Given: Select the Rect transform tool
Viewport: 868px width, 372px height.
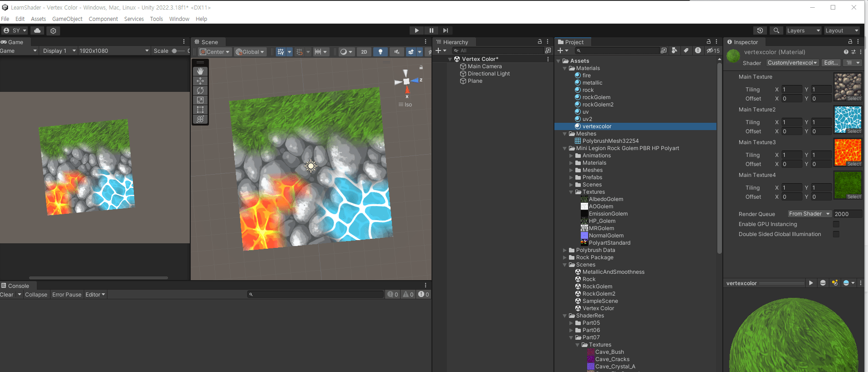Looking at the screenshot, I should click(x=200, y=110).
